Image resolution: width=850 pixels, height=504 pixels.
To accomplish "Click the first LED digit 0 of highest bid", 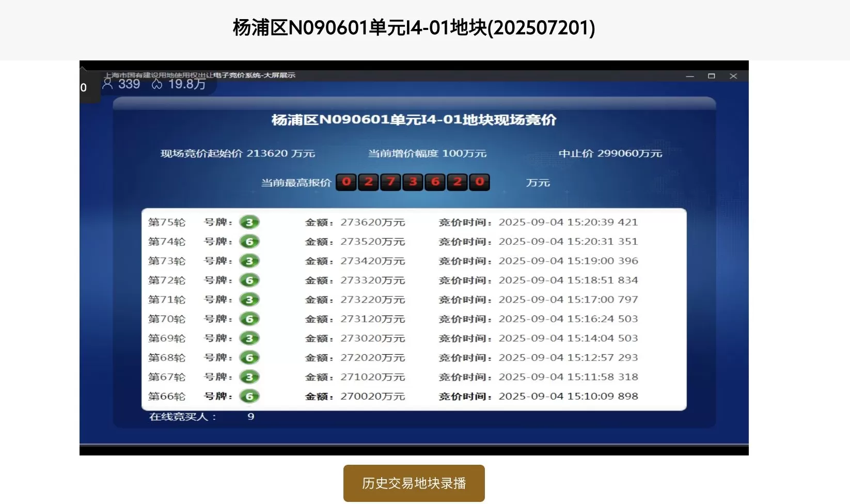I will click(346, 182).
